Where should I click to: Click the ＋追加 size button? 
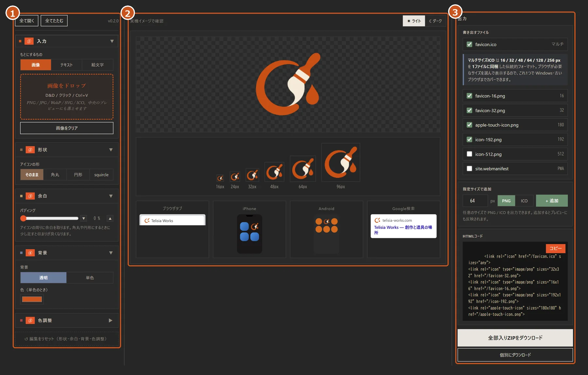click(x=552, y=201)
